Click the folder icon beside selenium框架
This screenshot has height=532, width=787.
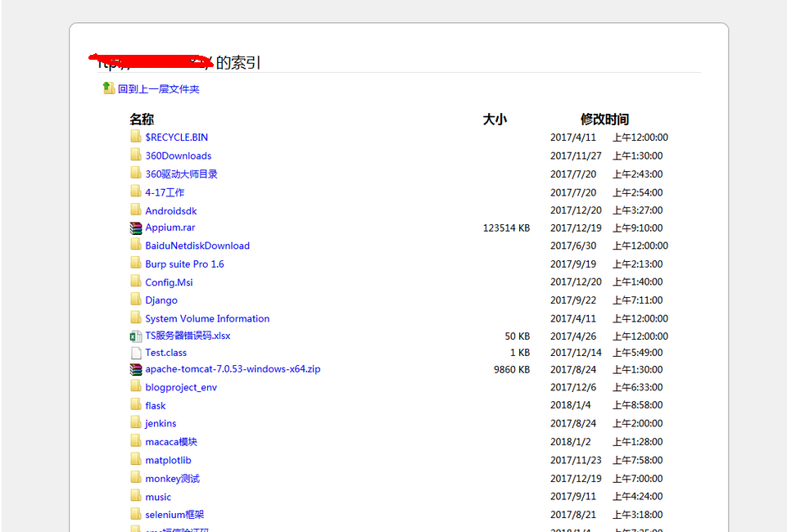135,514
